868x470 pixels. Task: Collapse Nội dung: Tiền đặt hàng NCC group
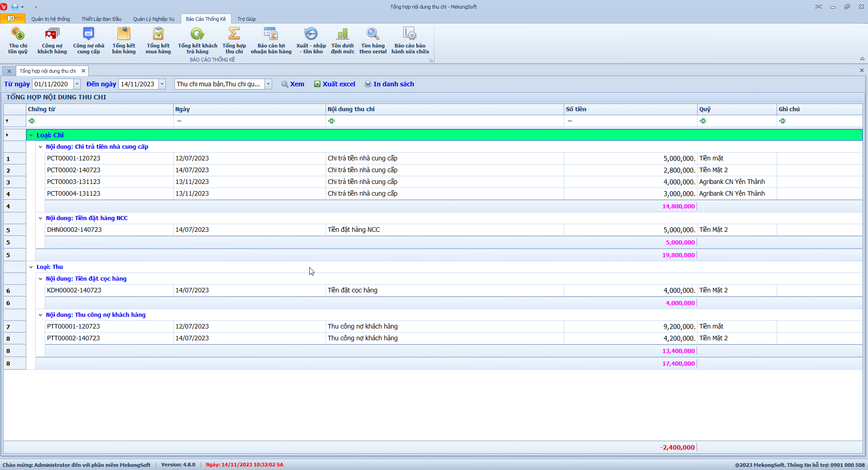tap(41, 218)
